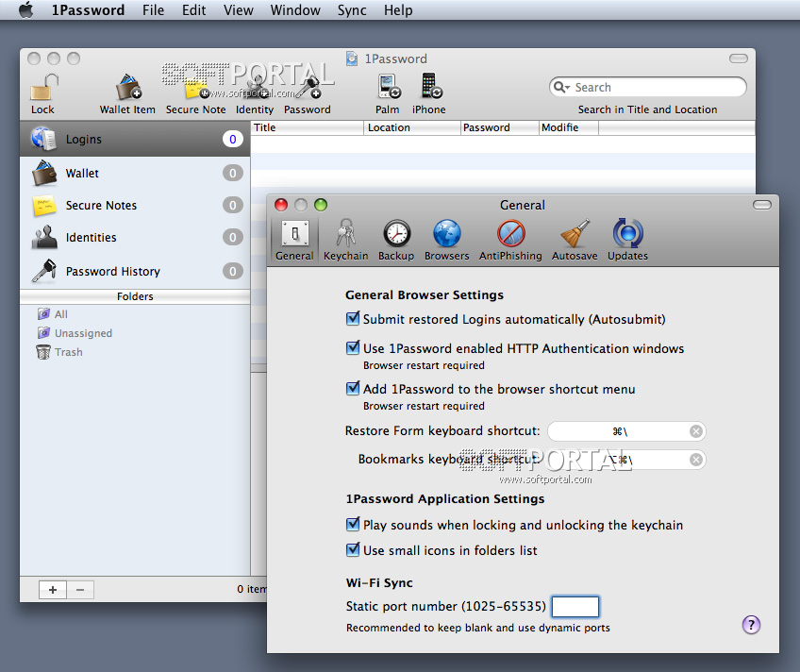Click the Static port number field
This screenshot has width=800, height=672.
(x=575, y=607)
